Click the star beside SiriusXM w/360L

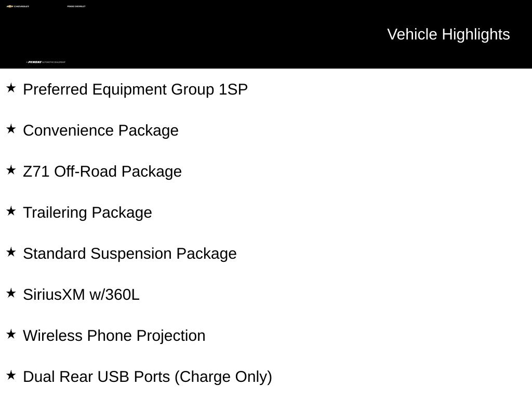click(x=11, y=293)
